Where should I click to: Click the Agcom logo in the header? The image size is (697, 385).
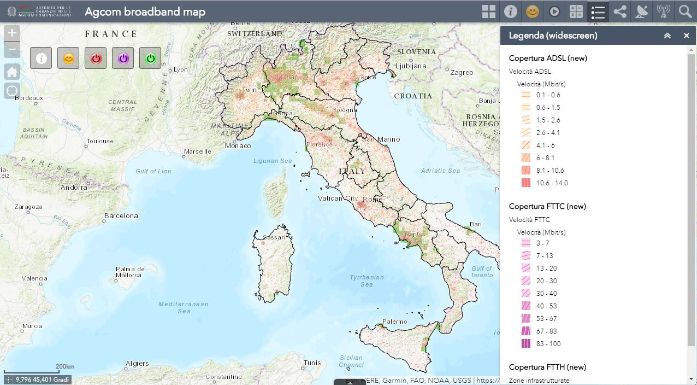(x=39, y=12)
